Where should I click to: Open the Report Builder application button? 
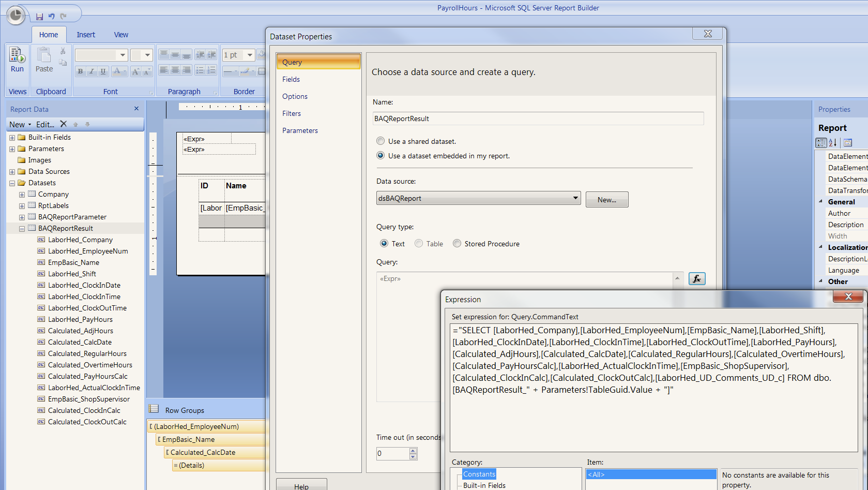click(x=16, y=16)
